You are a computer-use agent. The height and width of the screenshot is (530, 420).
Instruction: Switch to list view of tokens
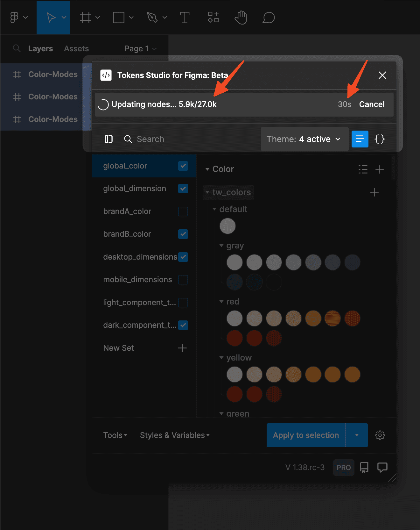[x=360, y=139]
